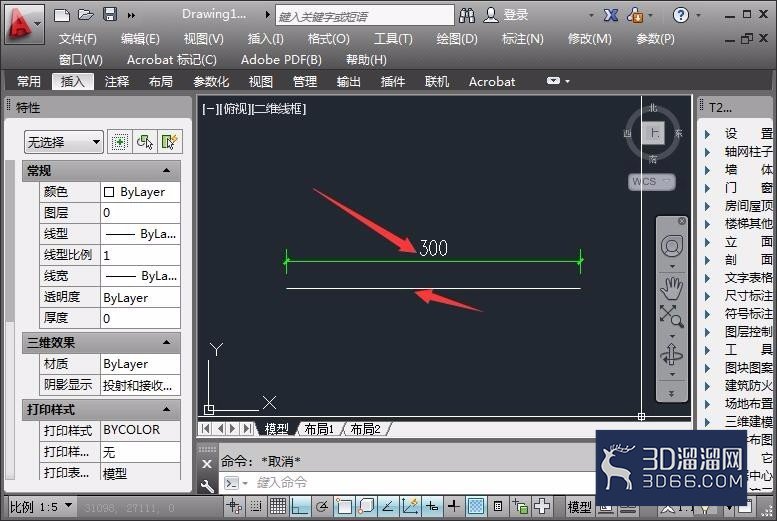Collapse the 常规 section in Properties
The width and height of the screenshot is (777, 521).
pos(166,171)
